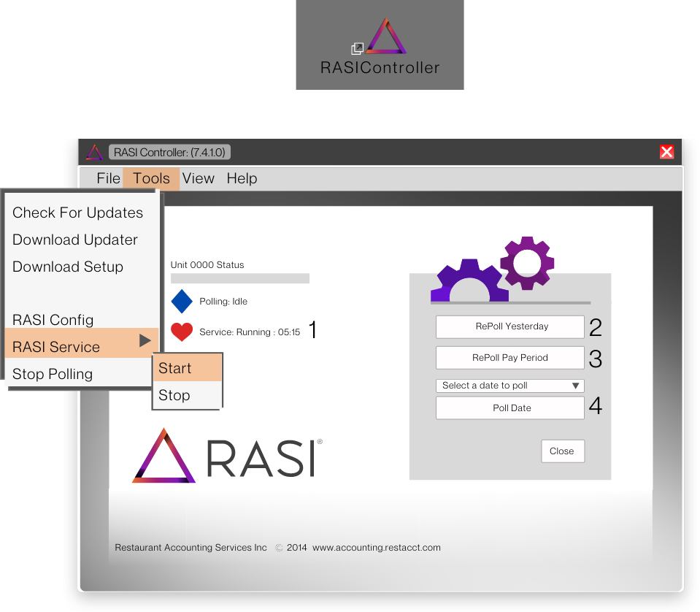This screenshot has height=612, width=700.
Task: Click the Poll Date button
Action: pyautogui.click(x=509, y=408)
